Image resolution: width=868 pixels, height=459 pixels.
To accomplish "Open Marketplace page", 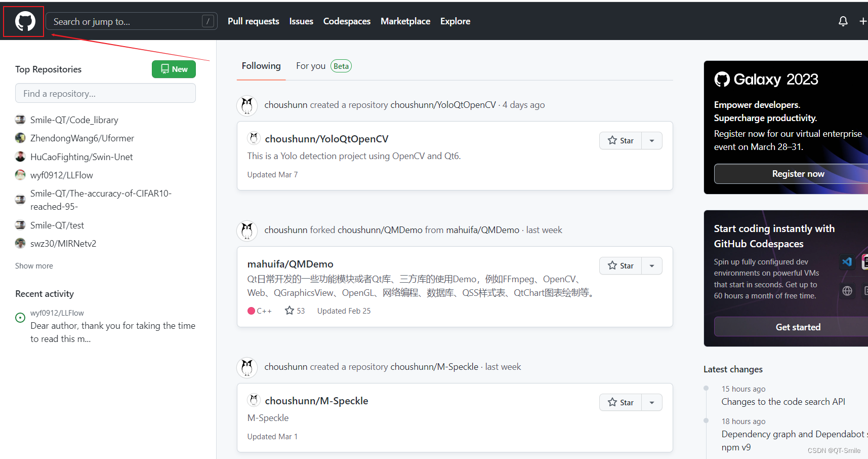I will 405,21.
